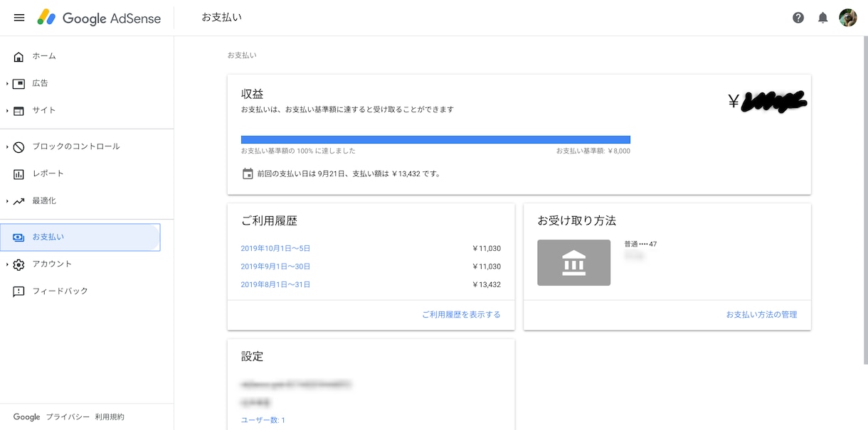Expand the サイト menu arrow
The width and height of the screenshot is (868, 430).
coord(7,111)
